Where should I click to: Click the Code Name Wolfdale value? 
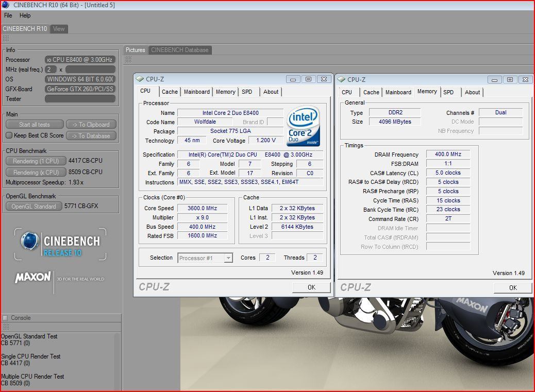(205, 122)
